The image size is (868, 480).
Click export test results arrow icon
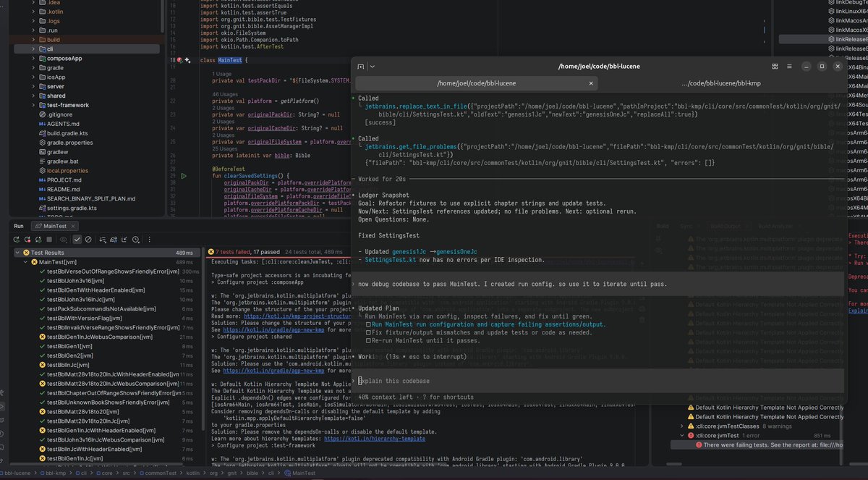point(124,239)
